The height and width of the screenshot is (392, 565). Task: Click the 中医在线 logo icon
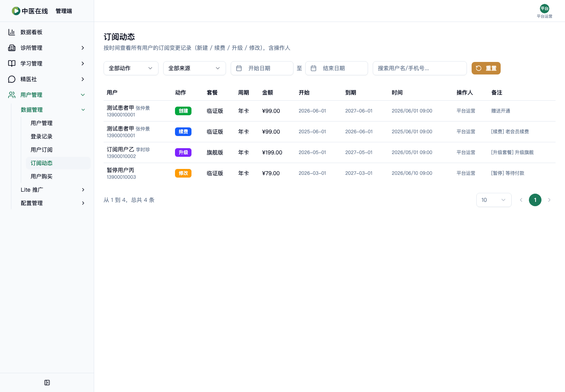[x=16, y=11]
